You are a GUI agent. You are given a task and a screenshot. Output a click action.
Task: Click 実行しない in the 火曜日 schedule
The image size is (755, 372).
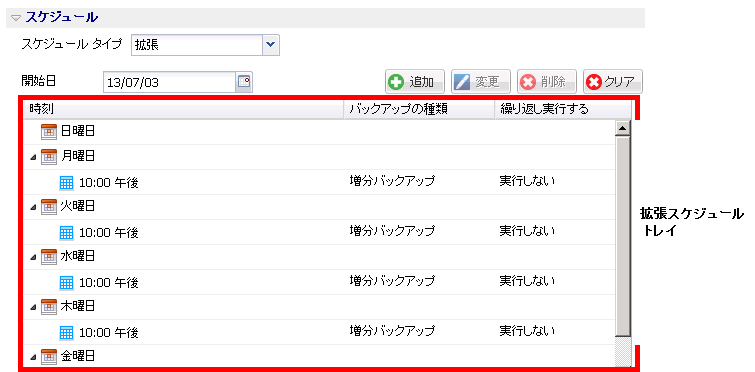tap(527, 231)
